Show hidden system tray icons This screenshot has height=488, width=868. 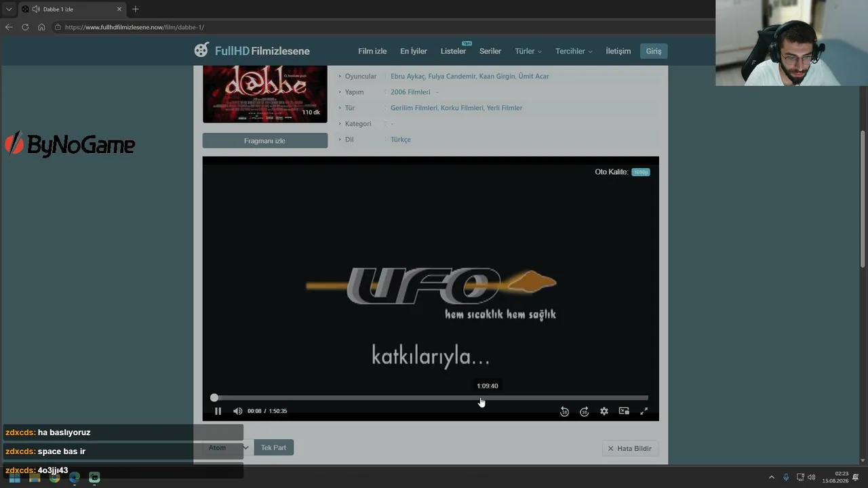click(x=771, y=478)
